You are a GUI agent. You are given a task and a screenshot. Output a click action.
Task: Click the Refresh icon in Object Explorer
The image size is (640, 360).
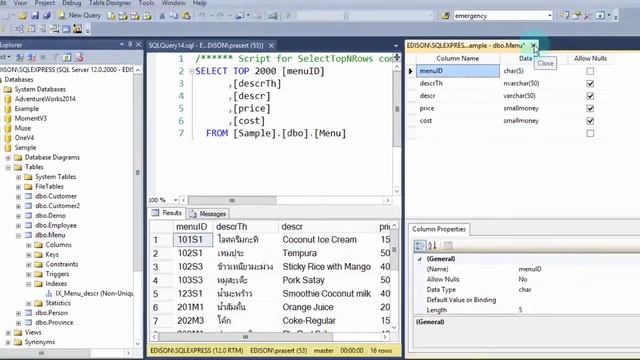(x=67, y=58)
